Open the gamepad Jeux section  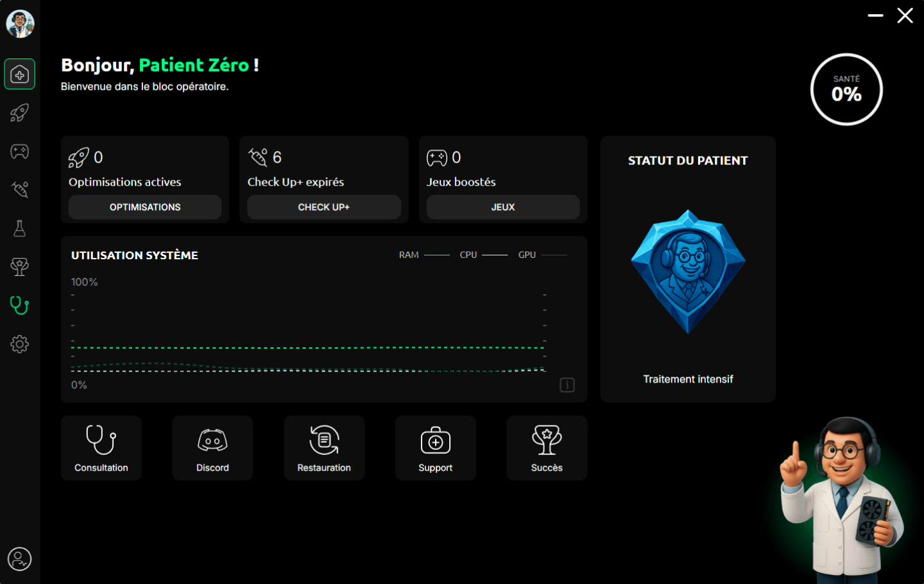[19, 151]
